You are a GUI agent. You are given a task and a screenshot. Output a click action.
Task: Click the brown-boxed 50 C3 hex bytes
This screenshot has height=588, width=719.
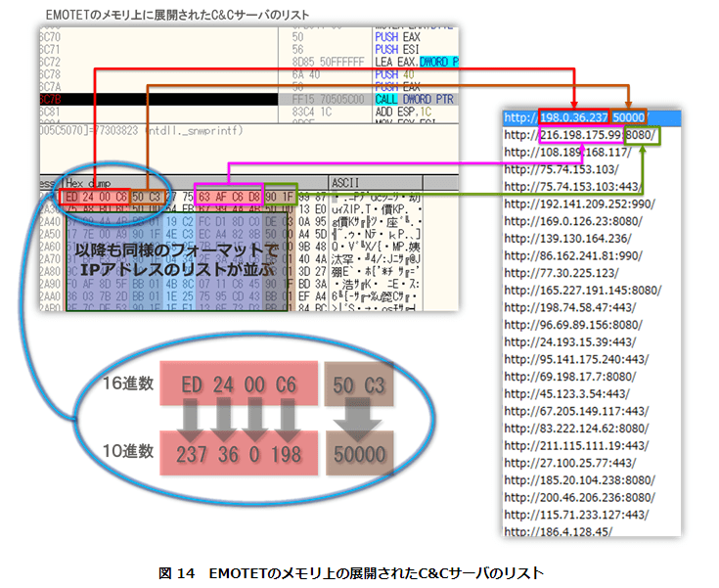[147, 197]
